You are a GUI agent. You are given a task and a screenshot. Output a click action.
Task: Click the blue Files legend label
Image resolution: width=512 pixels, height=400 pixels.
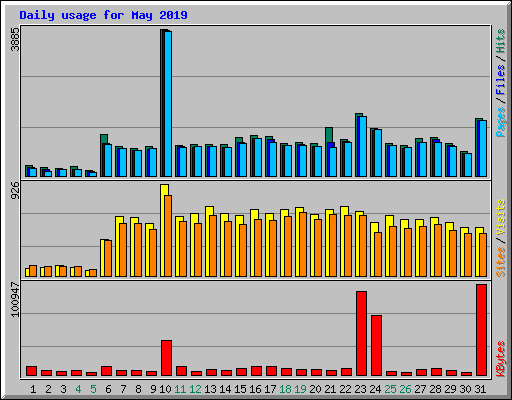tap(501, 79)
